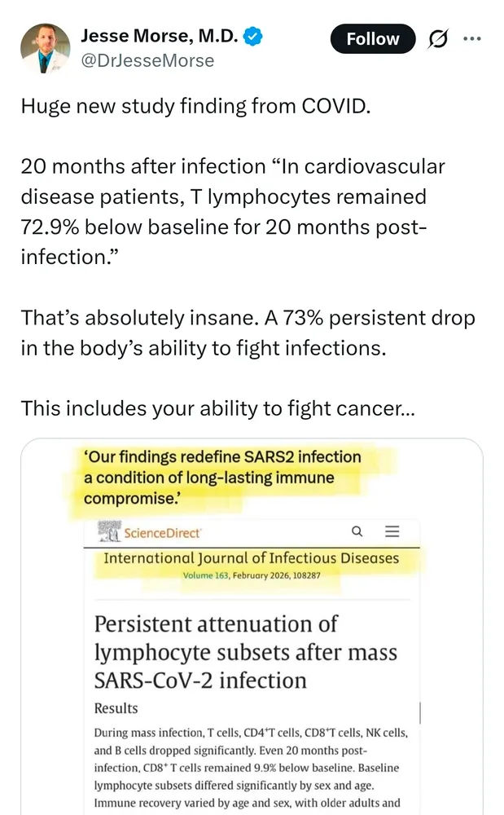The width and height of the screenshot is (504, 815).
Task: Open the ScienceDirect hamburger menu
Action: [392, 531]
